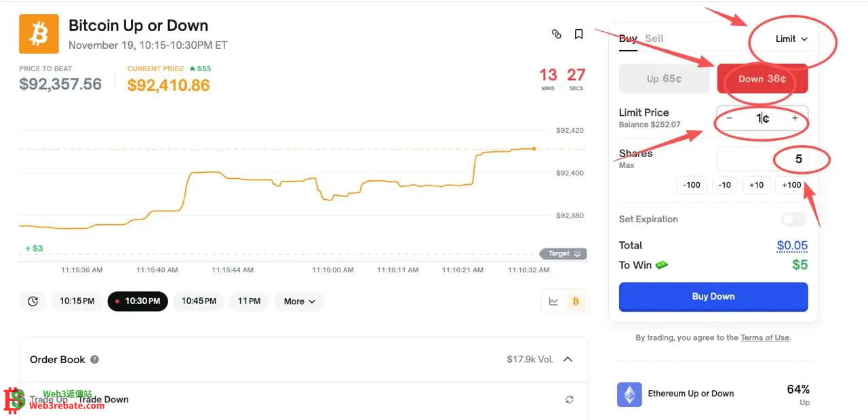Viewport: 868px width, 420px height.
Task: Switch to the Sell tab
Action: [654, 39]
